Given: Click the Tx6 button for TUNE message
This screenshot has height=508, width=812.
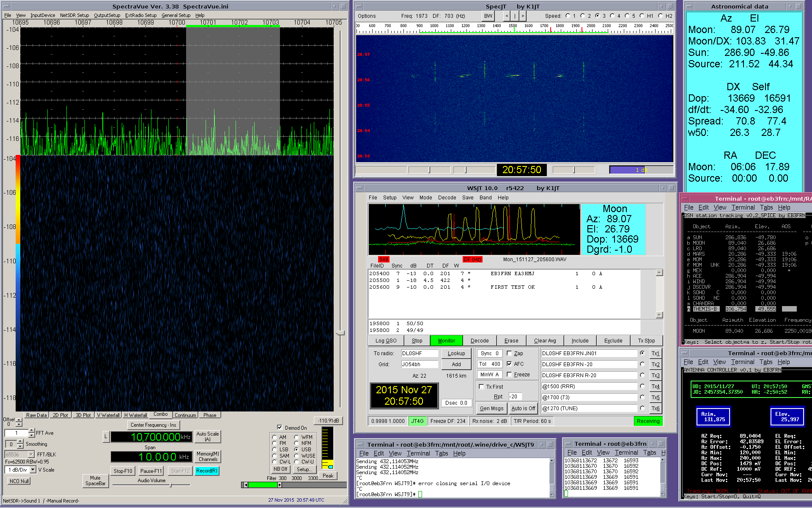Looking at the screenshot, I should pyautogui.click(x=655, y=409).
